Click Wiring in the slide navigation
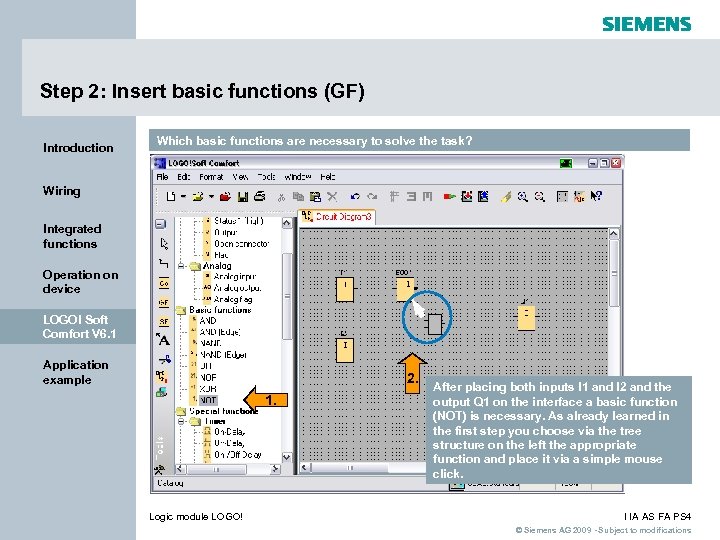Viewport: 720px width, 540px height. point(62,191)
